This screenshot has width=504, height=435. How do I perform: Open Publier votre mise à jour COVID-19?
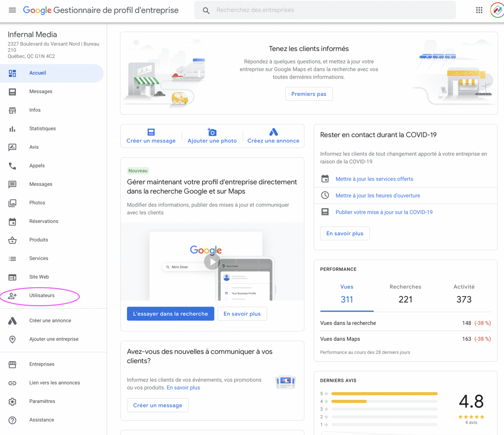click(384, 212)
